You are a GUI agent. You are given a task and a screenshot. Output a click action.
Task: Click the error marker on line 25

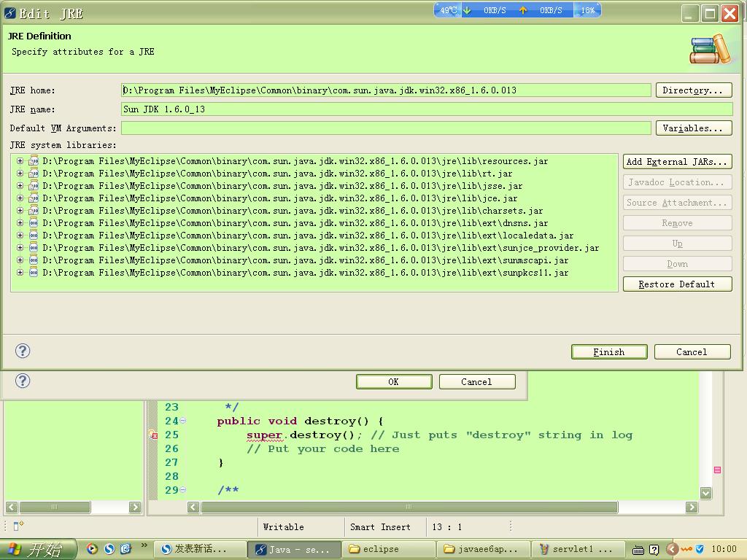pos(153,435)
